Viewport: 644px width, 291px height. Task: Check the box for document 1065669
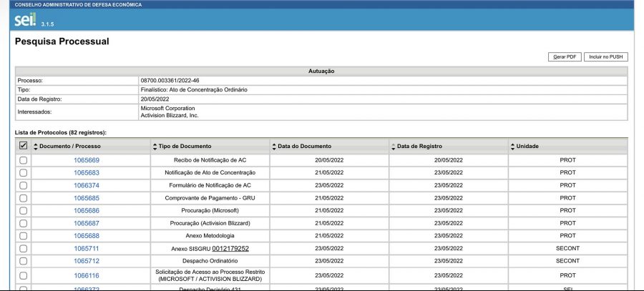(x=24, y=160)
